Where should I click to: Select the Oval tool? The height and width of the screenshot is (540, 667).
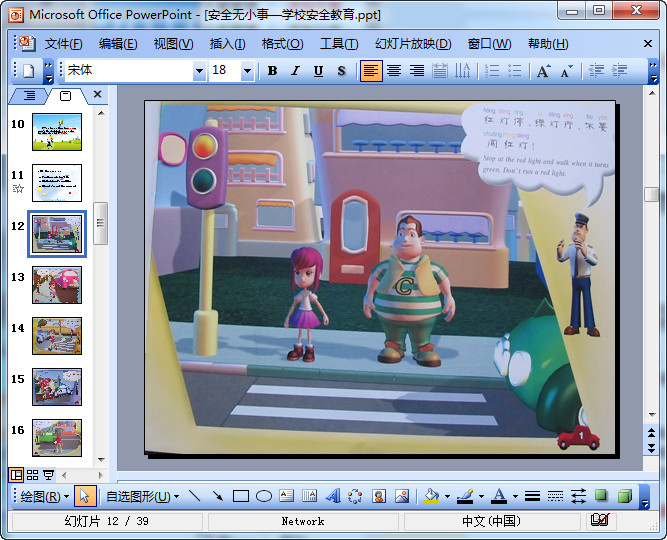pyautogui.click(x=264, y=496)
